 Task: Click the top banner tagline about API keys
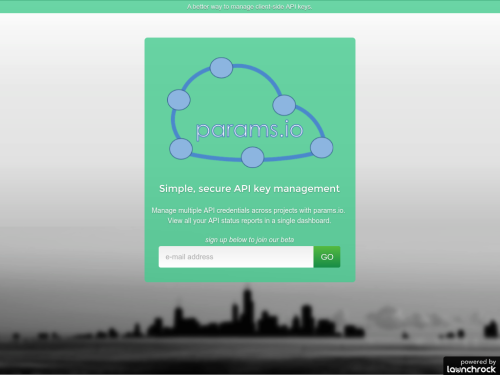pos(250,7)
